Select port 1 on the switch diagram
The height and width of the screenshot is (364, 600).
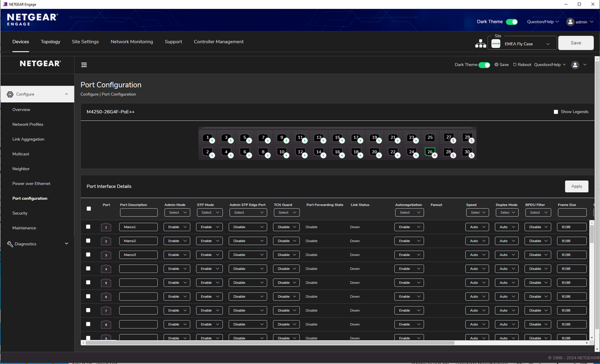tap(208, 138)
